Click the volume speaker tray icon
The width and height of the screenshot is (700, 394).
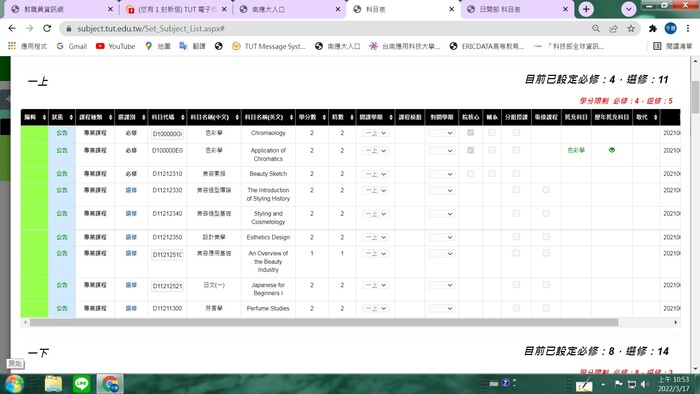(x=645, y=384)
